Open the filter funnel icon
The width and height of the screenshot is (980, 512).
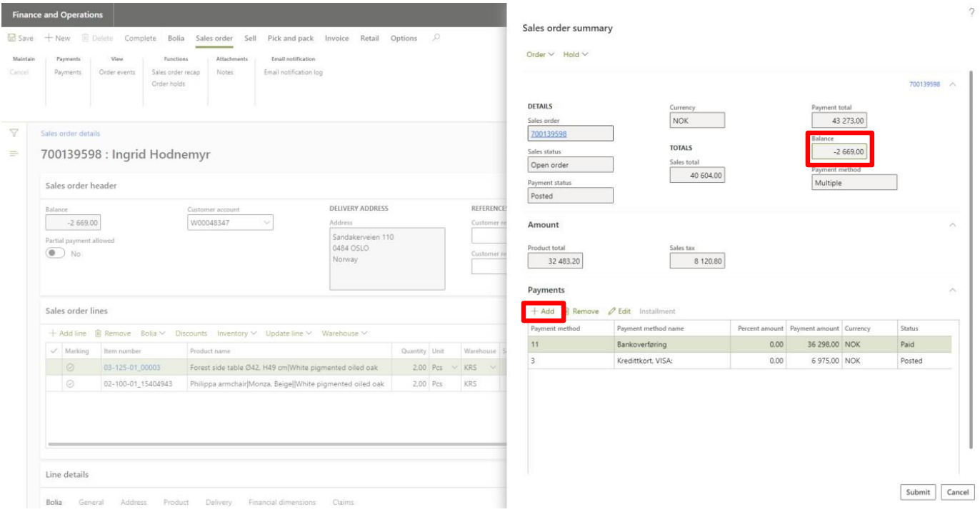click(x=14, y=134)
